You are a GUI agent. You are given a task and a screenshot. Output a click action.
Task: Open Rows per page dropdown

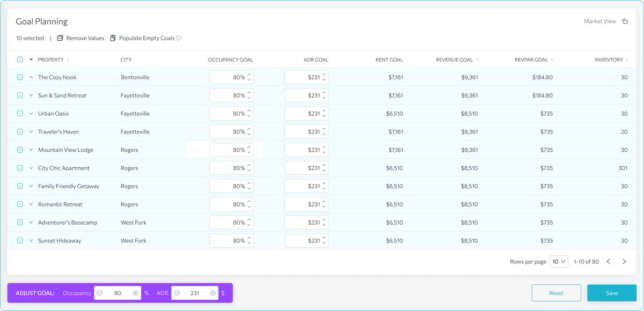pyautogui.click(x=559, y=262)
